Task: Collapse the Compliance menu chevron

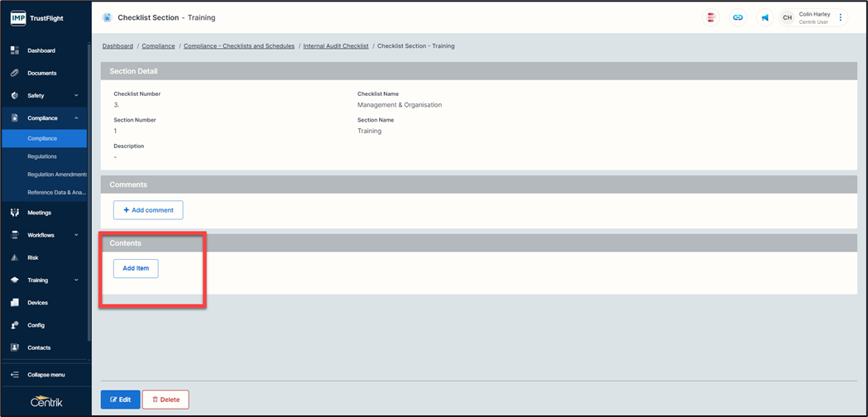Action: [x=76, y=118]
